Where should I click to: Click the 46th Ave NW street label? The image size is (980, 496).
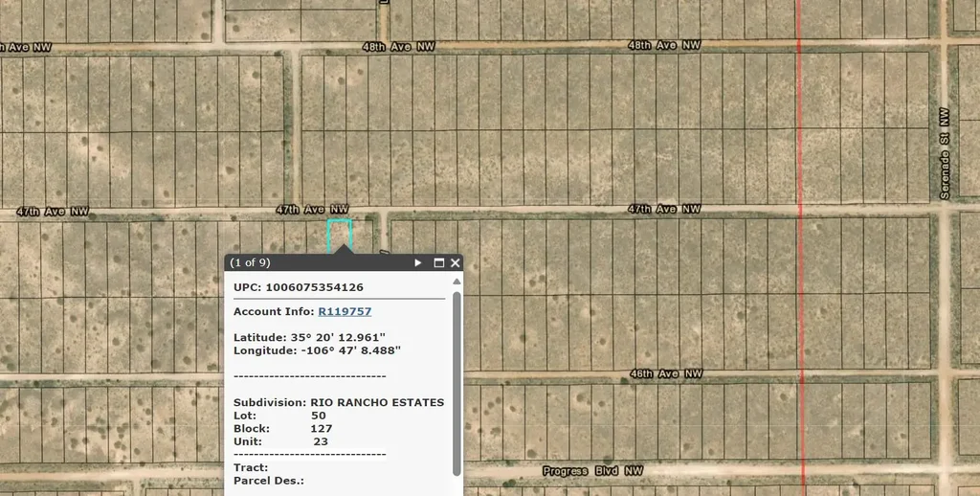tap(665, 373)
